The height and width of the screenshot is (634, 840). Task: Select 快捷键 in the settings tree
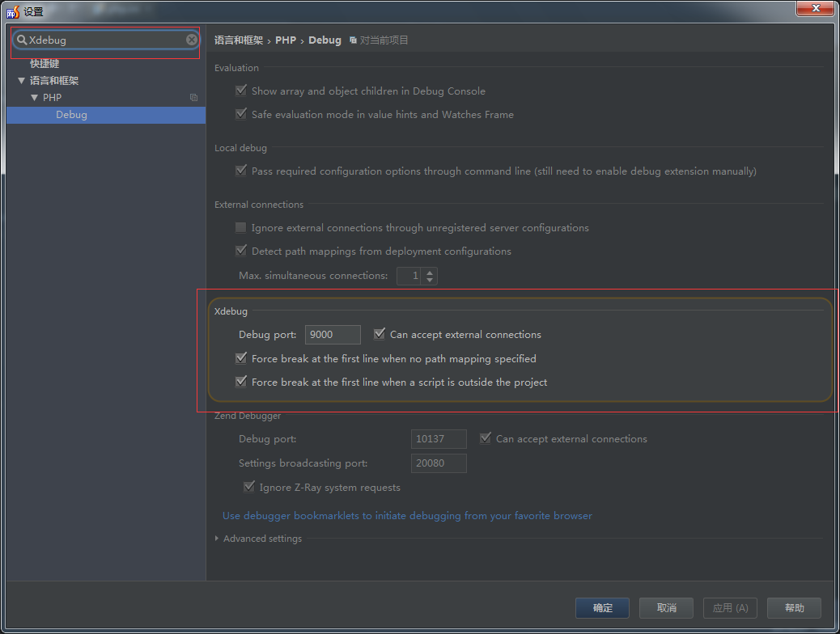point(45,64)
